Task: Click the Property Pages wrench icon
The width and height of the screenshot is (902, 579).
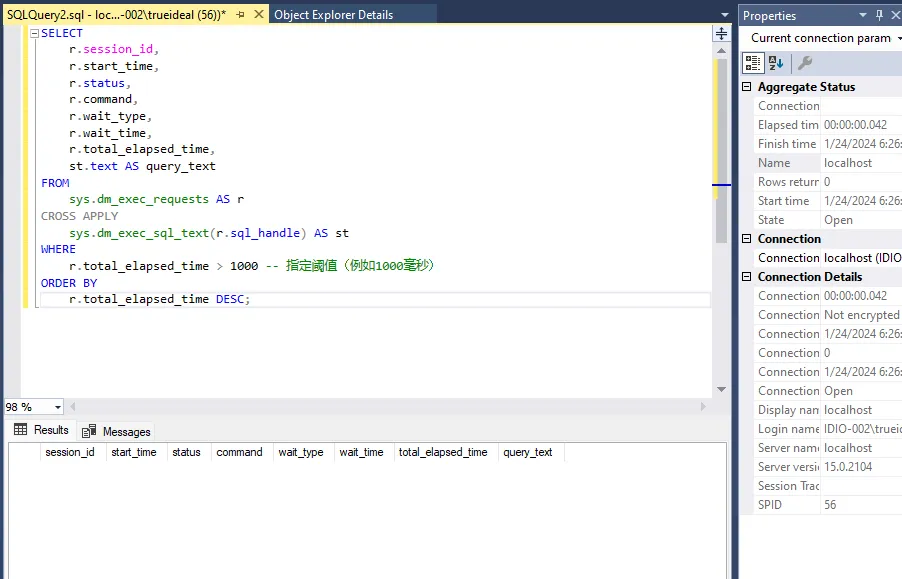Action: pyautogui.click(x=804, y=63)
